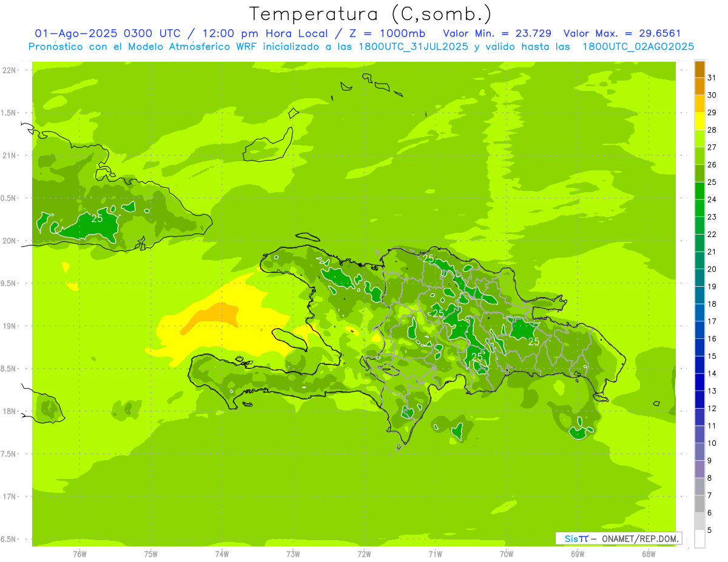Click legend value 28

coord(712,130)
